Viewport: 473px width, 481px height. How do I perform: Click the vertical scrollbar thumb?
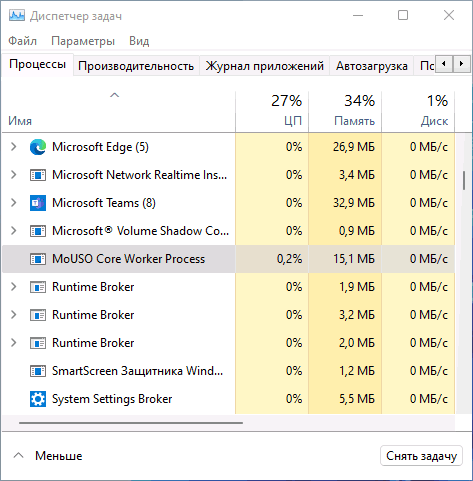pos(464,181)
